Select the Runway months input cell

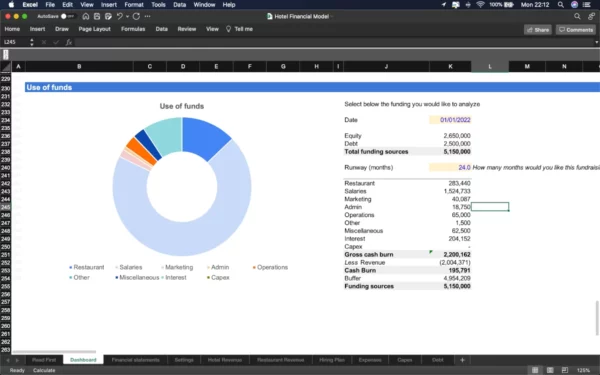coord(450,167)
